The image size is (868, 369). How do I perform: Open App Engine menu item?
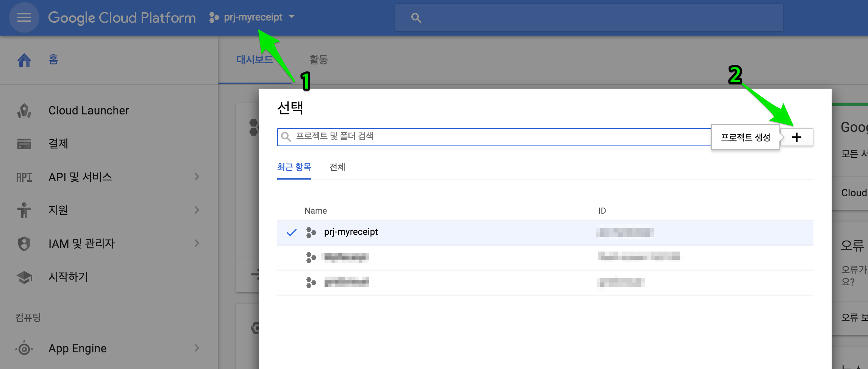point(77,348)
